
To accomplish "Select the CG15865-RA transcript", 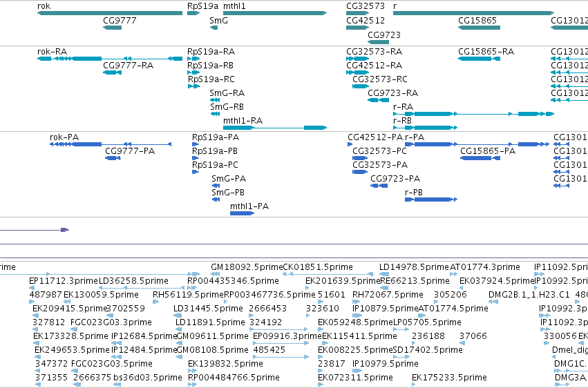I will click(x=479, y=59).
